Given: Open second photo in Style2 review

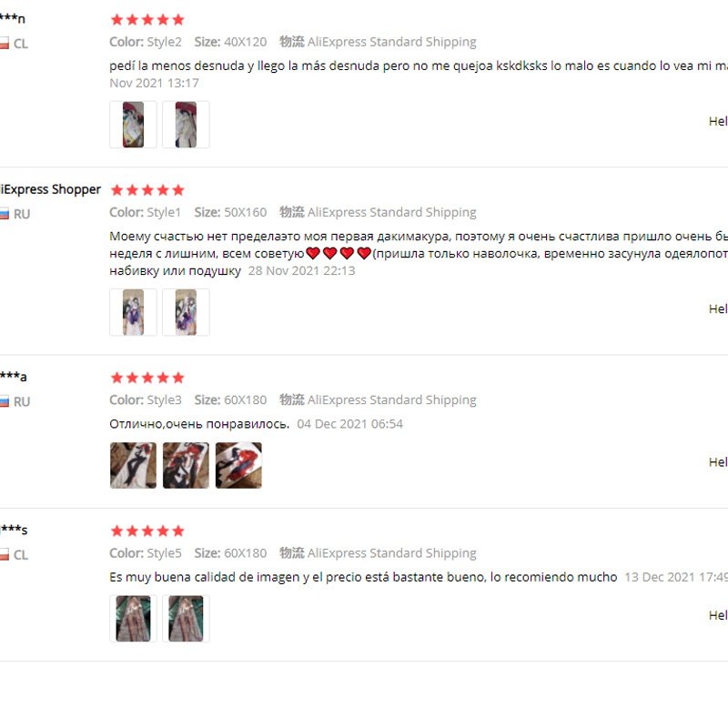Looking at the screenshot, I should tap(186, 125).
